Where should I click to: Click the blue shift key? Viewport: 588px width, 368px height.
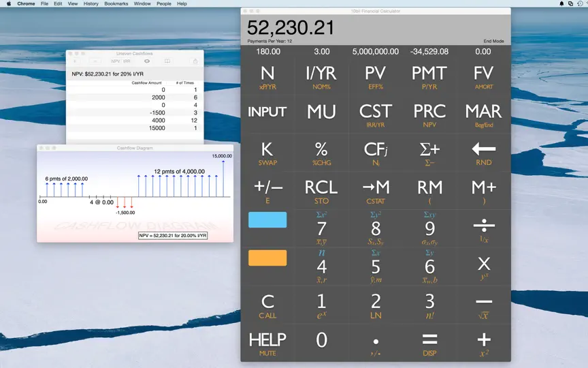tap(267, 219)
